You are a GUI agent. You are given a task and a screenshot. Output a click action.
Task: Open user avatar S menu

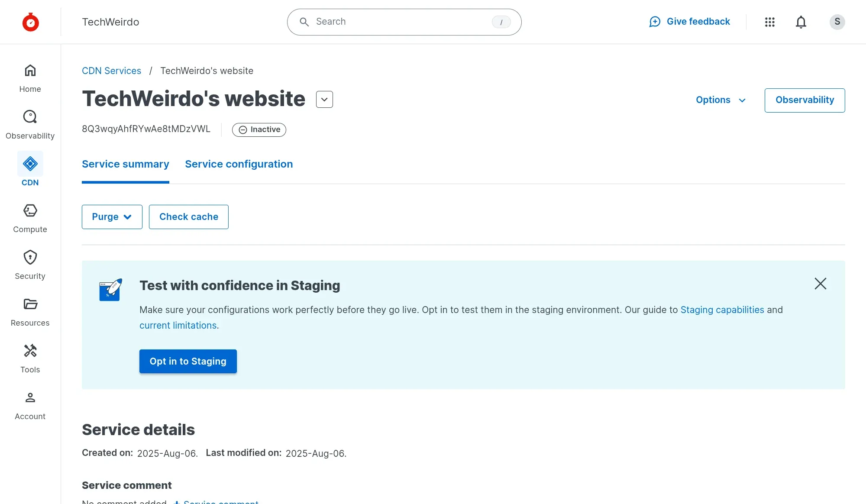[x=837, y=22]
